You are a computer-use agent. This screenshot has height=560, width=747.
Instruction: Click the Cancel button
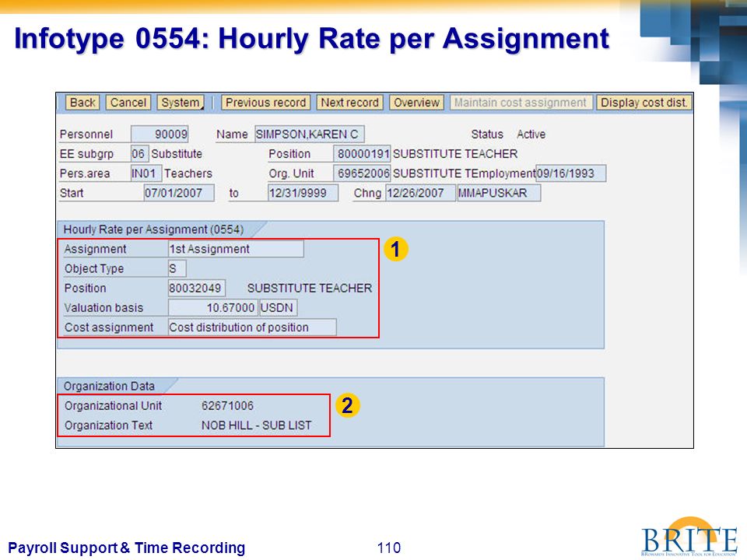(x=128, y=103)
